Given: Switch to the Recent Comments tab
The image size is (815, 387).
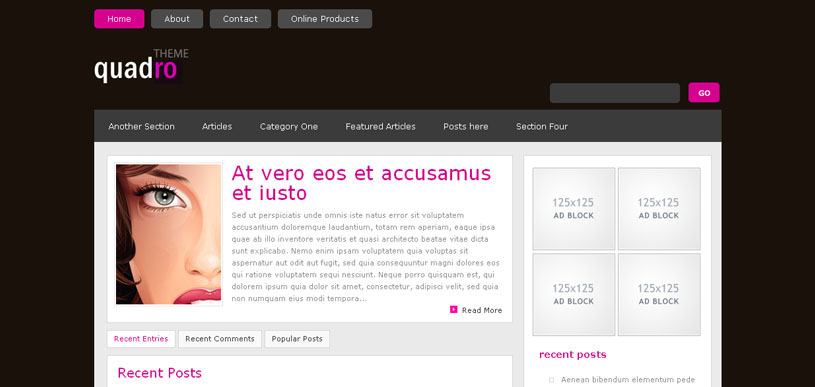Looking at the screenshot, I should click(x=220, y=339).
